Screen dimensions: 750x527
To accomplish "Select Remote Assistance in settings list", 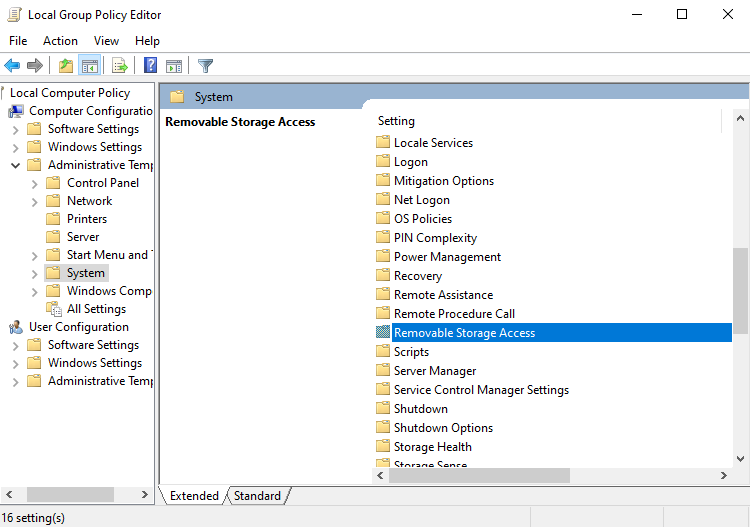I will pyautogui.click(x=443, y=295).
